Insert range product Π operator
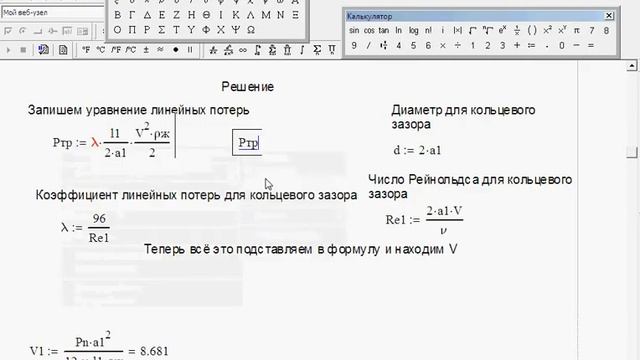Viewport: 640px width, 360px height. [332, 50]
